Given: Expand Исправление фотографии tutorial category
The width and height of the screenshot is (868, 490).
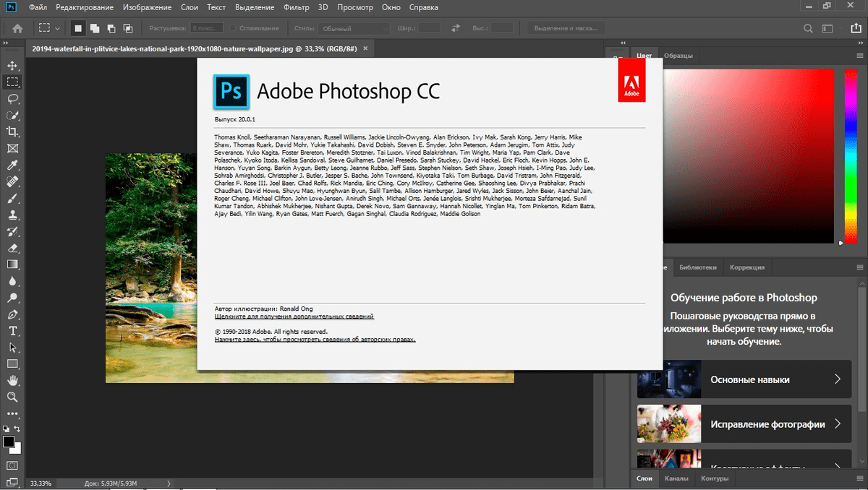Looking at the screenshot, I should [x=744, y=424].
